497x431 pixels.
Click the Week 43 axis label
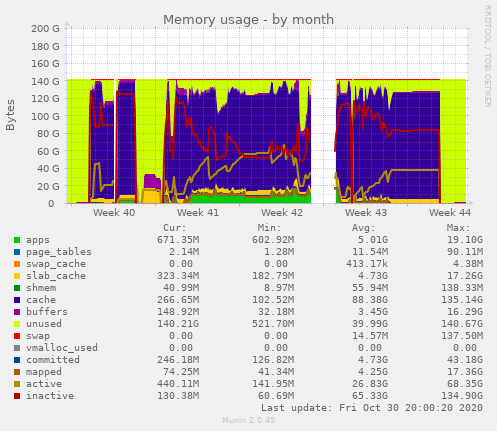(366, 213)
